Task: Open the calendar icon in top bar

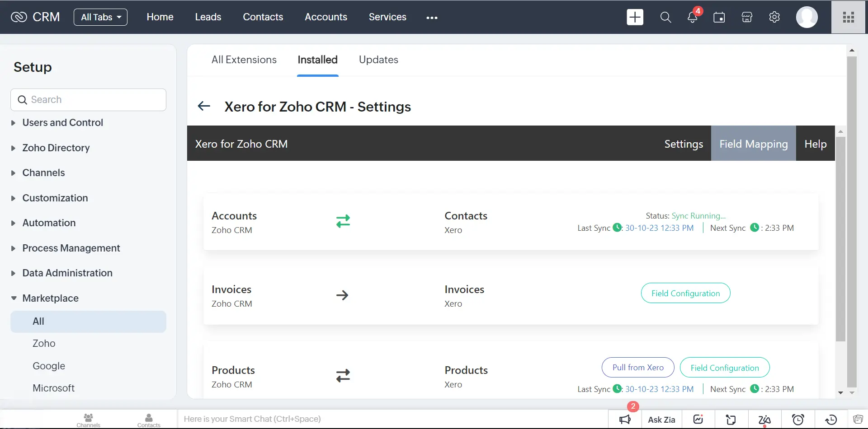Action: (719, 17)
